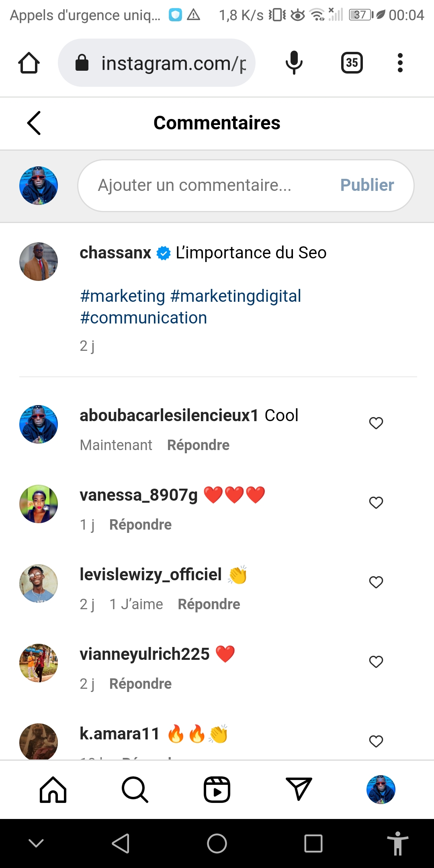Like the levislewizy_officiel clapping comment
This screenshot has width=434, height=868.
point(376,582)
